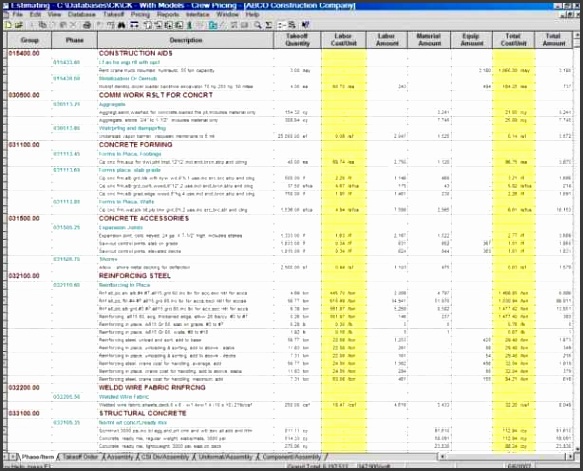Viewport: 583px width, 471px height.
Task: Select the Expansion Joints phase row
Action: [x=120, y=228]
